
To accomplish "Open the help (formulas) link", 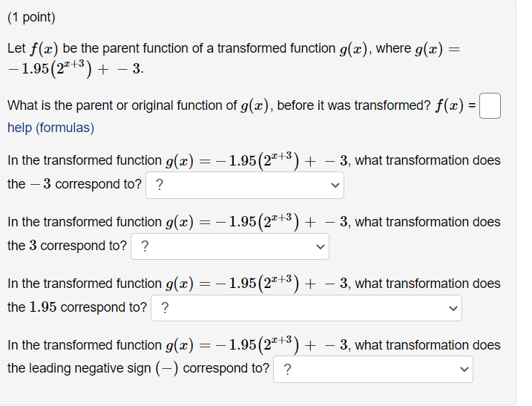I will point(51,128).
